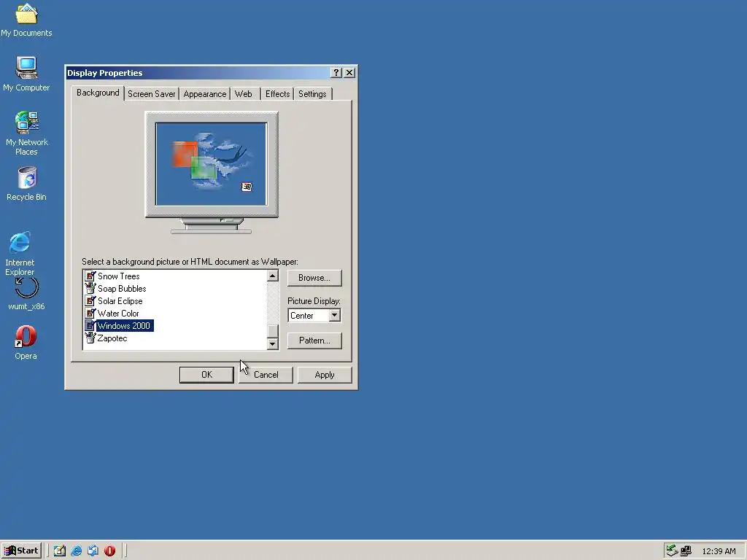Select the Windows 2000 wallpaper name
The width and height of the screenshot is (747, 560).
tap(124, 326)
